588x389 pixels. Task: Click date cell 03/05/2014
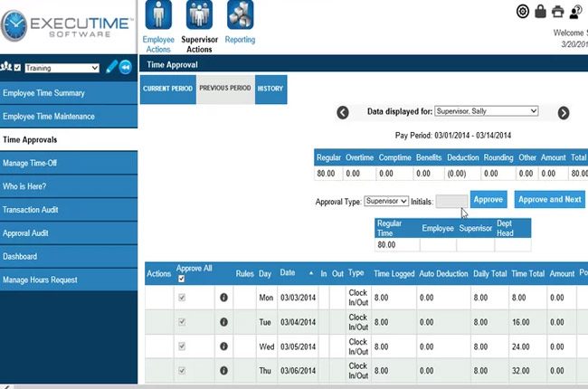pyautogui.click(x=299, y=346)
